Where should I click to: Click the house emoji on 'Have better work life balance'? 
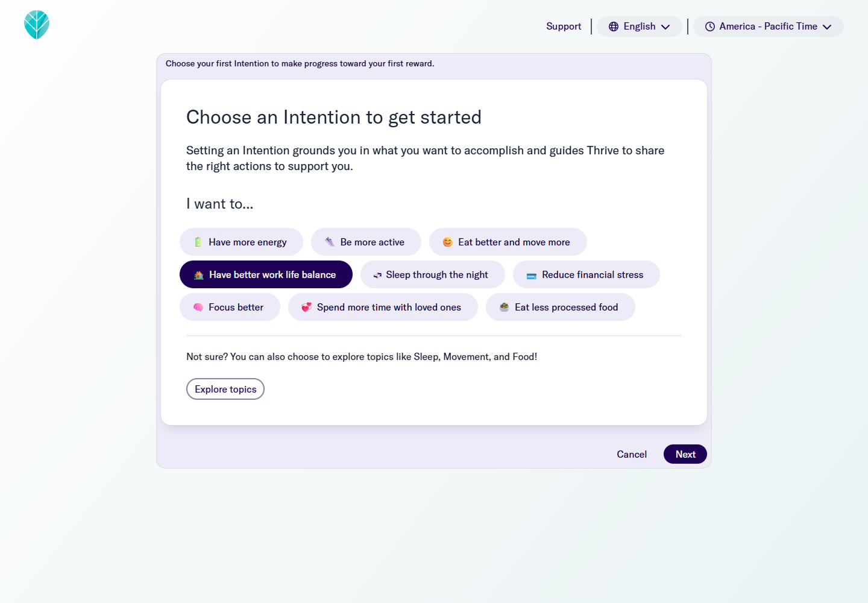tap(198, 274)
